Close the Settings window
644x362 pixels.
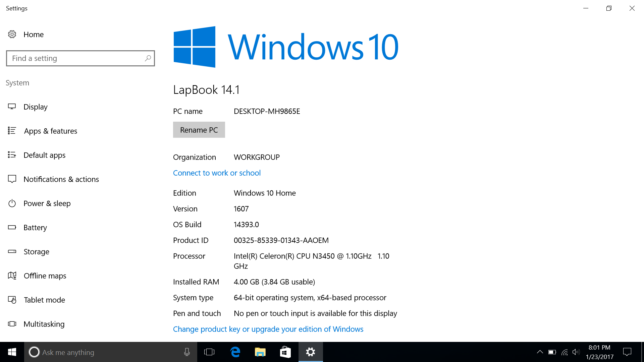pos(632,8)
